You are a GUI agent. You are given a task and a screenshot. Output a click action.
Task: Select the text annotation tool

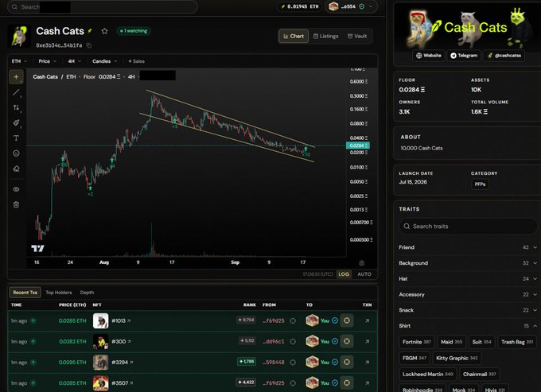[16, 138]
